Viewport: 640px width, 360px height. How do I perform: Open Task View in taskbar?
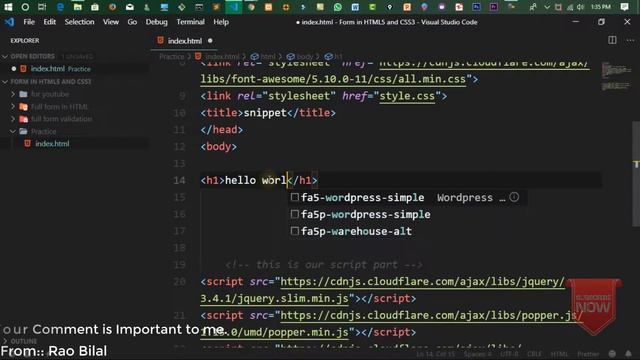(x=42, y=7)
